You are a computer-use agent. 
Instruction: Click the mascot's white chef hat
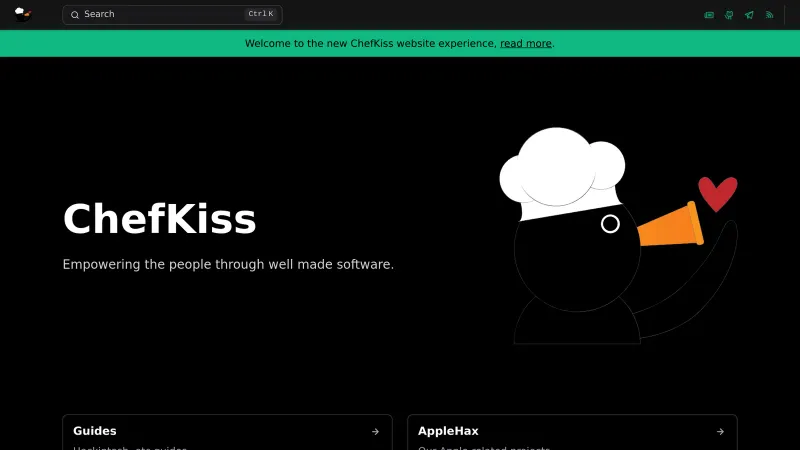[x=562, y=170]
